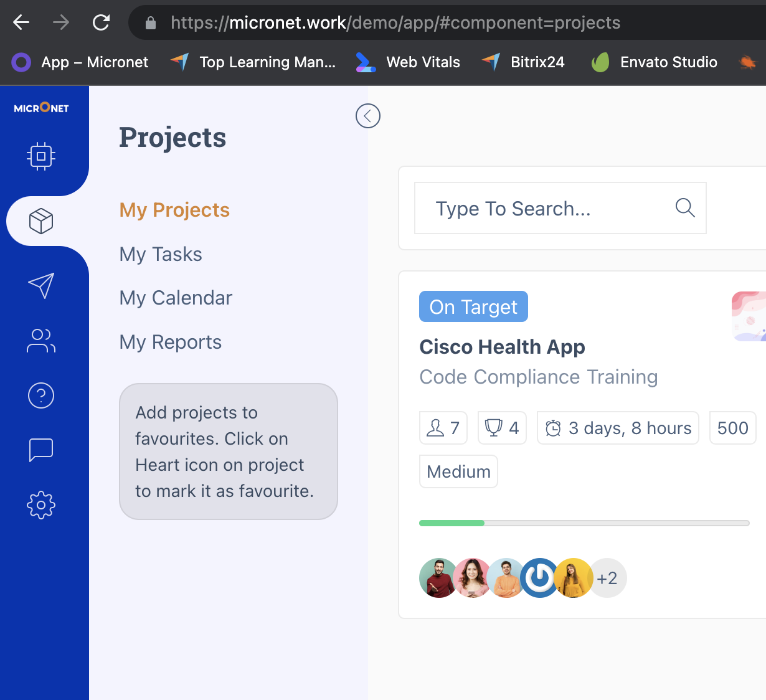
Task: Click the members count badge showing 7
Action: coord(443,428)
